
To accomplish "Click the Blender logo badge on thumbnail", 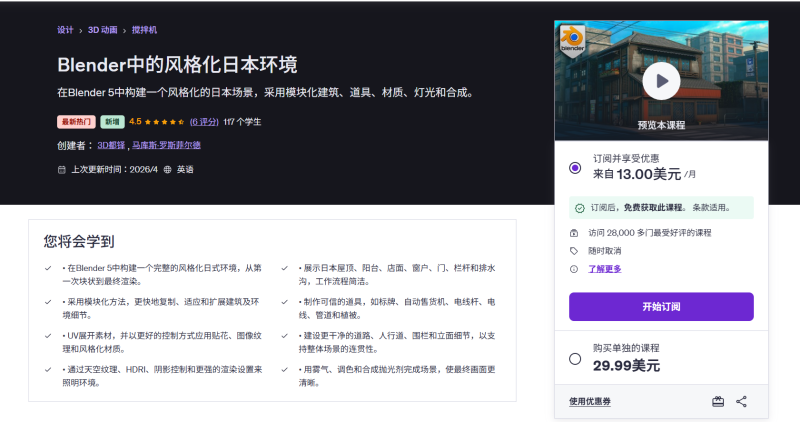I will click(572, 40).
